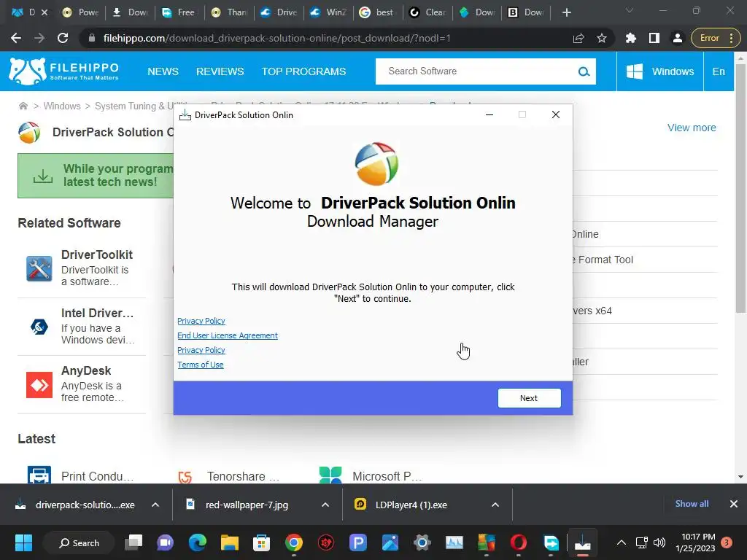This screenshot has width=747, height=560.
Task: Open File Explorer from taskbar
Action: coord(230,542)
